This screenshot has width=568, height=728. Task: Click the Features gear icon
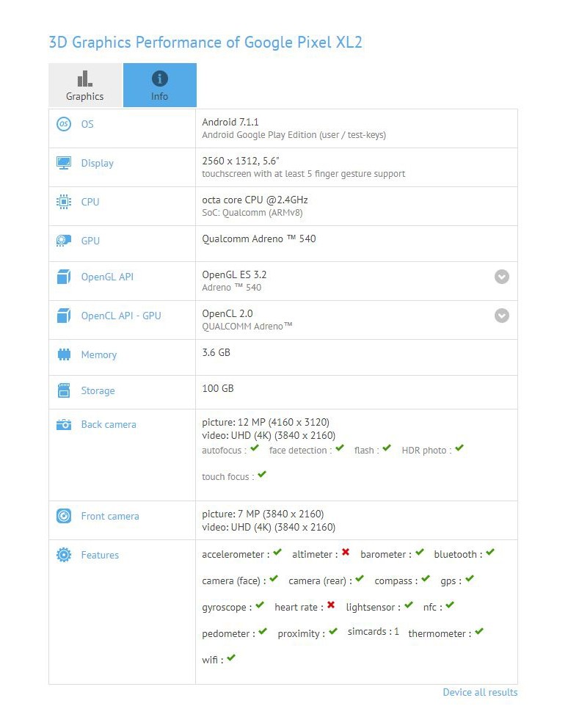tap(64, 555)
